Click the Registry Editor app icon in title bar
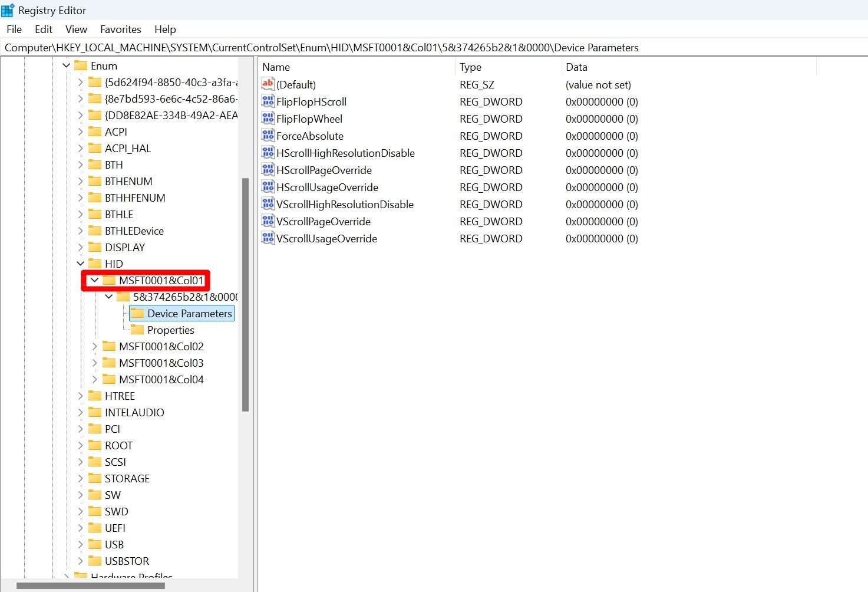Screen dimensions: 868x592 tap(8, 10)
